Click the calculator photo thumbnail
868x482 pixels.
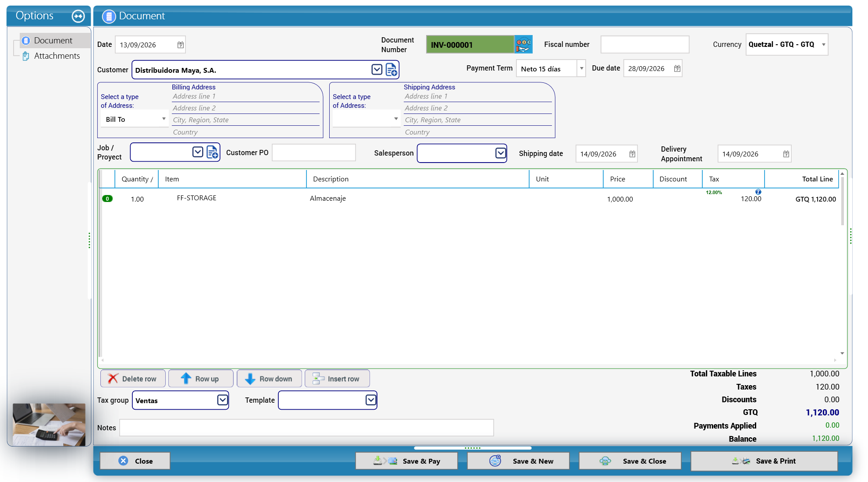49,425
